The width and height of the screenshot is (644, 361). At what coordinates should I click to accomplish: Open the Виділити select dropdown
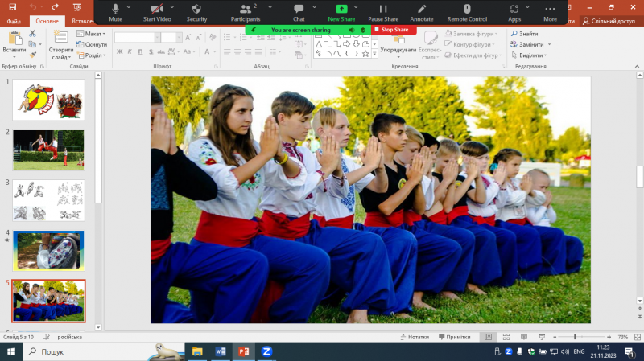coord(529,55)
